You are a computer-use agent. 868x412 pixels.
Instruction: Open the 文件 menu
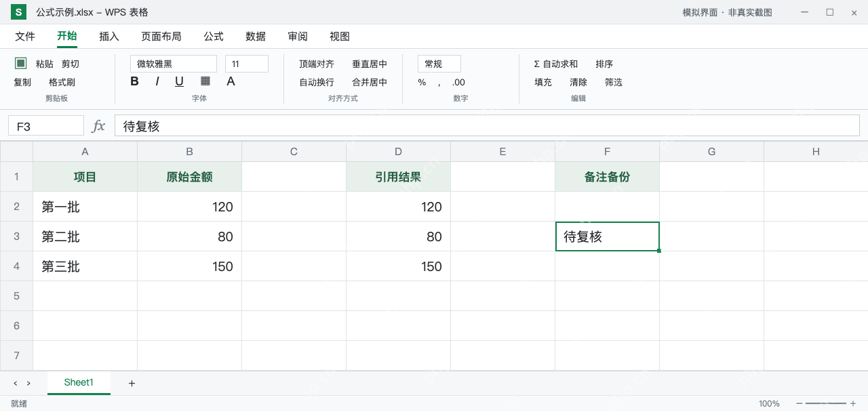click(x=25, y=37)
